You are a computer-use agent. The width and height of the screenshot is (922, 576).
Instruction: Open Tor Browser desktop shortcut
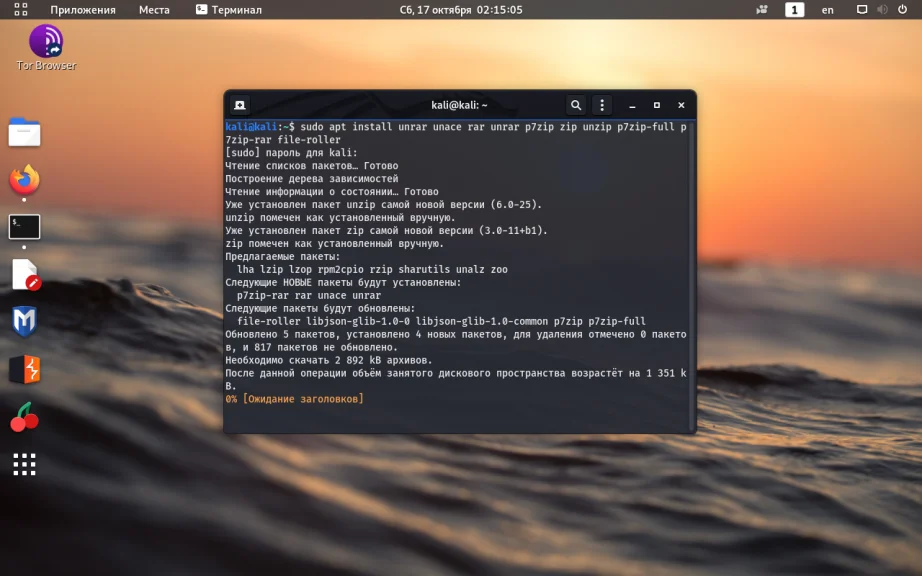tap(46, 48)
